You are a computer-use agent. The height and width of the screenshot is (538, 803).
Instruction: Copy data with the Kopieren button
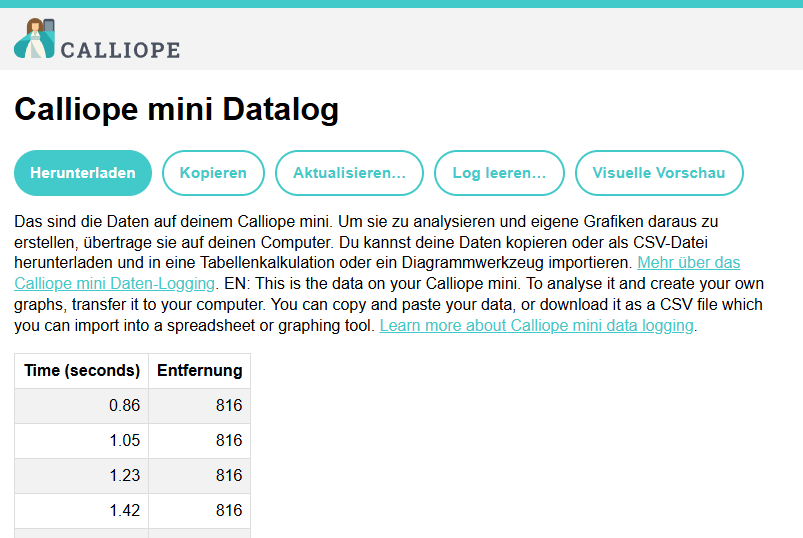(213, 173)
